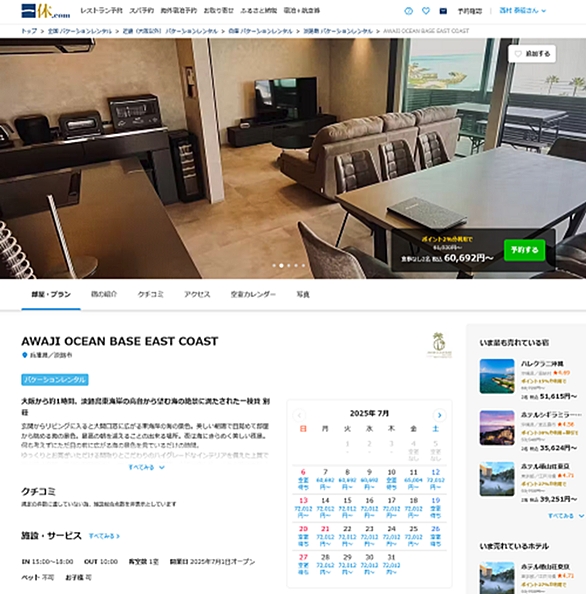Open お取り寄せ in top navigation

[219, 11]
